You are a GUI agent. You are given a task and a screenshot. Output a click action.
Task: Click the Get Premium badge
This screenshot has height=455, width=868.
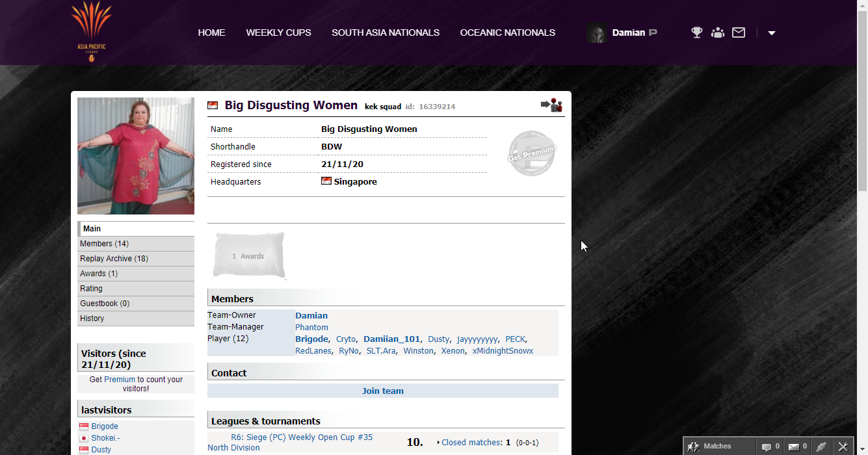pyautogui.click(x=532, y=153)
